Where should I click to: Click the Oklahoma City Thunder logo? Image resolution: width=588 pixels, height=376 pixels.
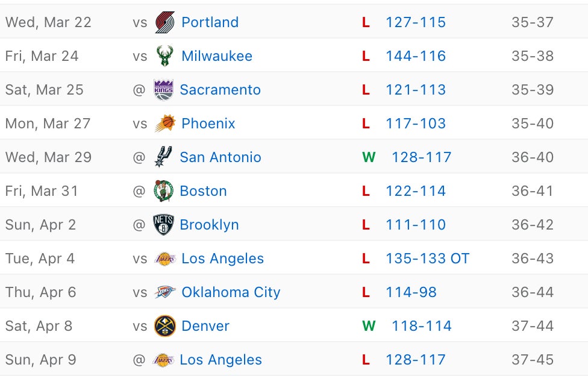[x=164, y=292]
